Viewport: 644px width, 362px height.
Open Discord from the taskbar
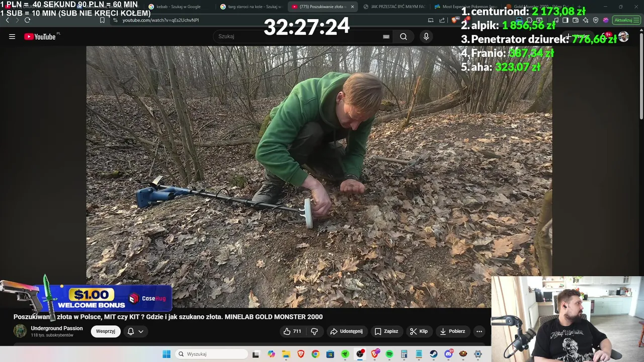click(x=448, y=354)
